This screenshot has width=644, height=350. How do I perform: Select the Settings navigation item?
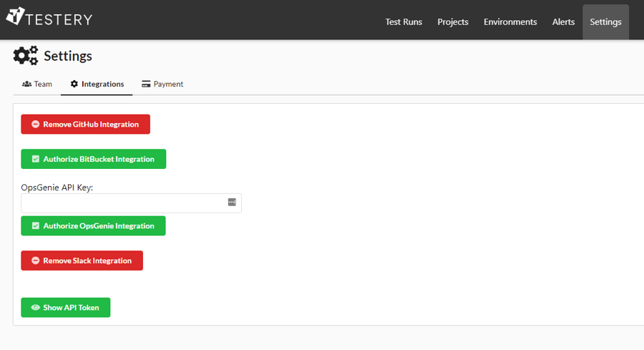click(605, 21)
